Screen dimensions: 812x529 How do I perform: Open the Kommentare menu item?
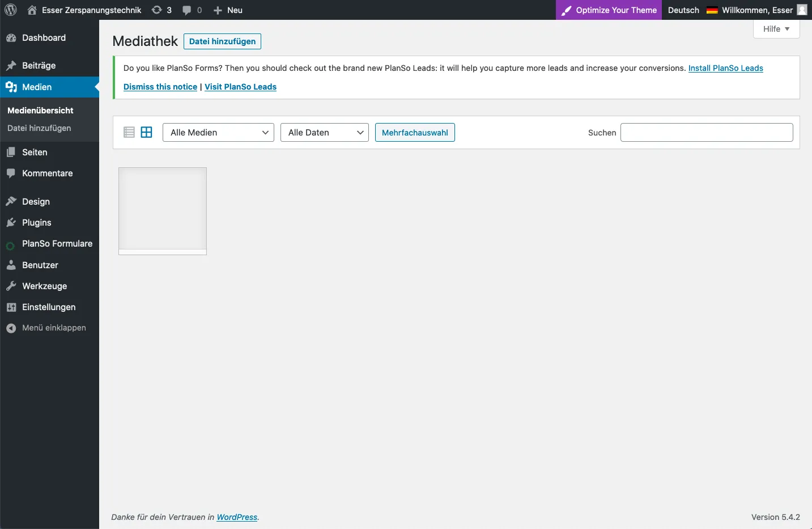point(49,173)
